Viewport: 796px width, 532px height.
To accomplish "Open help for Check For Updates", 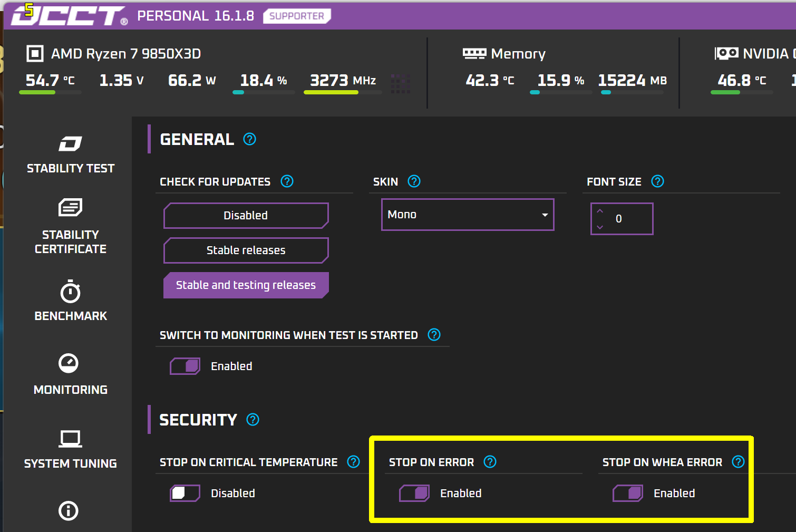I will (287, 181).
